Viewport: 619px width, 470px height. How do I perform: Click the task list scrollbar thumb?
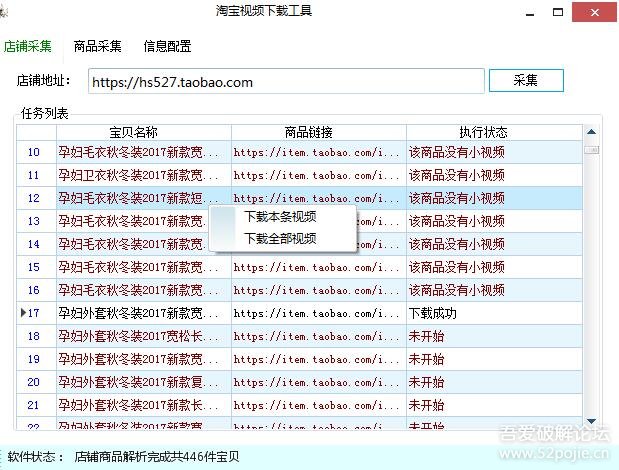pos(591,150)
